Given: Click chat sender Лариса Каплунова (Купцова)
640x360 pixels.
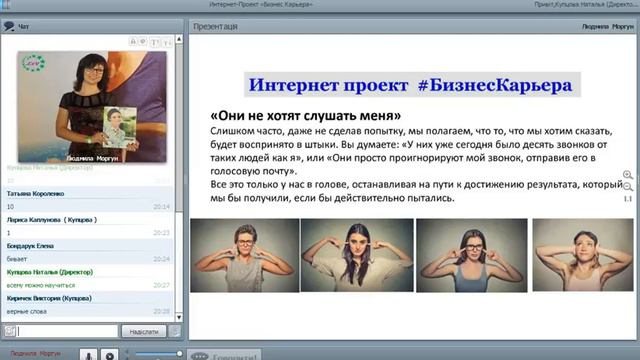Looking at the screenshot, I should coord(52,220).
